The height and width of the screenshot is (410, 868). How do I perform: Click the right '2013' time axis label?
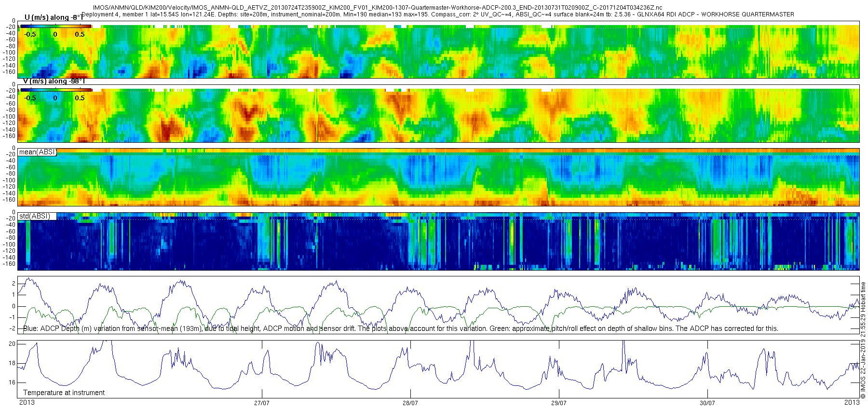852,402
